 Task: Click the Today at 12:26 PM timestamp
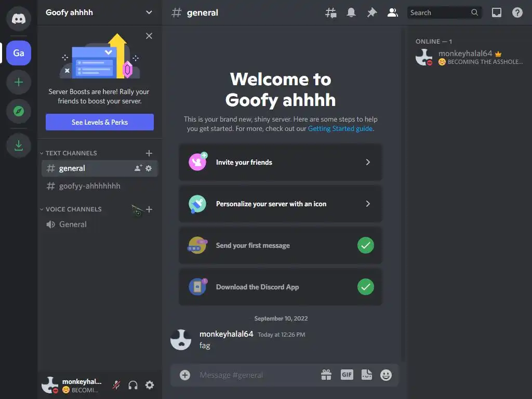[x=281, y=335]
